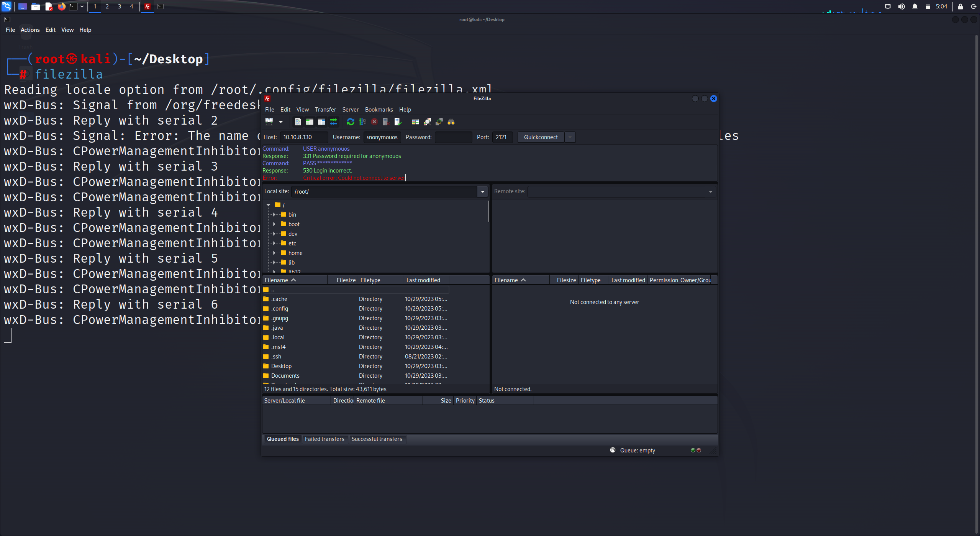This screenshot has width=980, height=536.
Task: Open Firefox from the top panel
Action: click(x=61, y=7)
